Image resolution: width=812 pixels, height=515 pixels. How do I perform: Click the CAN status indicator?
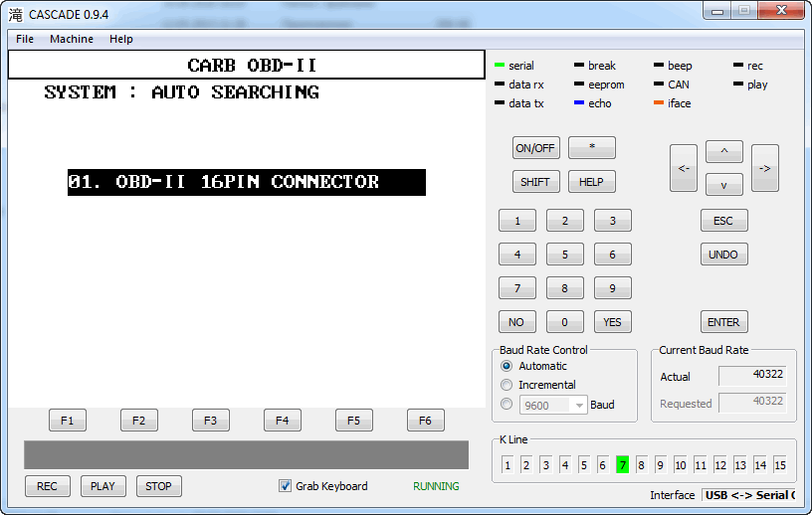pyautogui.click(x=659, y=84)
